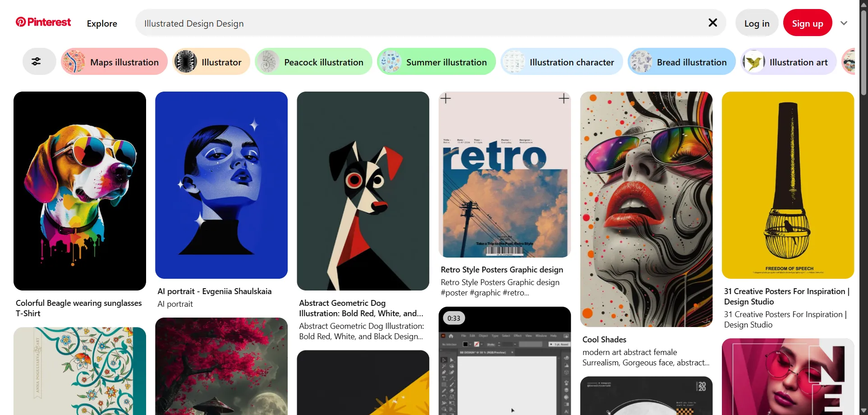Image resolution: width=868 pixels, height=415 pixels.
Task: Open the blue AI portrait pin
Action: click(221, 185)
